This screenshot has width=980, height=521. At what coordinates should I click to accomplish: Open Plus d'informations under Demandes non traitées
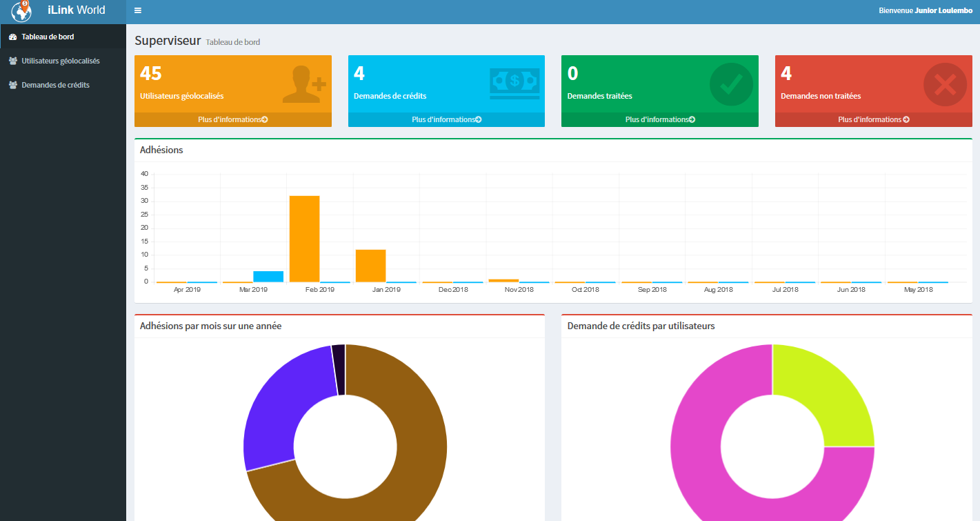[873, 119]
